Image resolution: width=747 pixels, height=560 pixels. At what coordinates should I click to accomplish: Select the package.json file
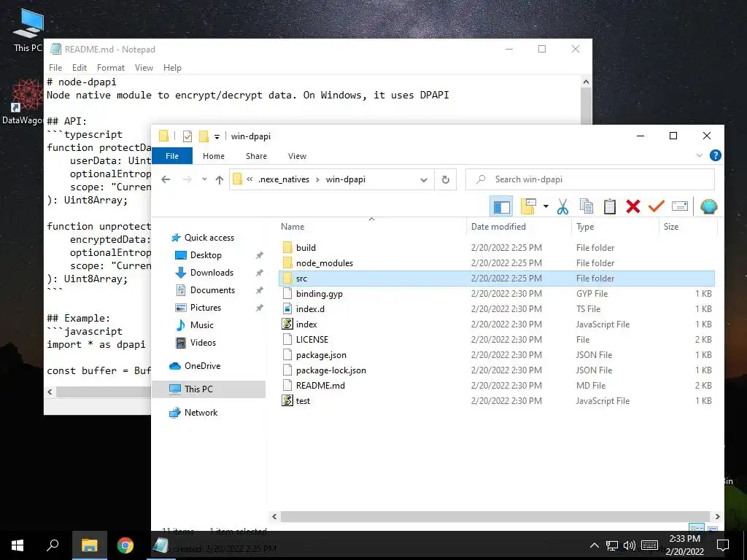pyautogui.click(x=496, y=355)
